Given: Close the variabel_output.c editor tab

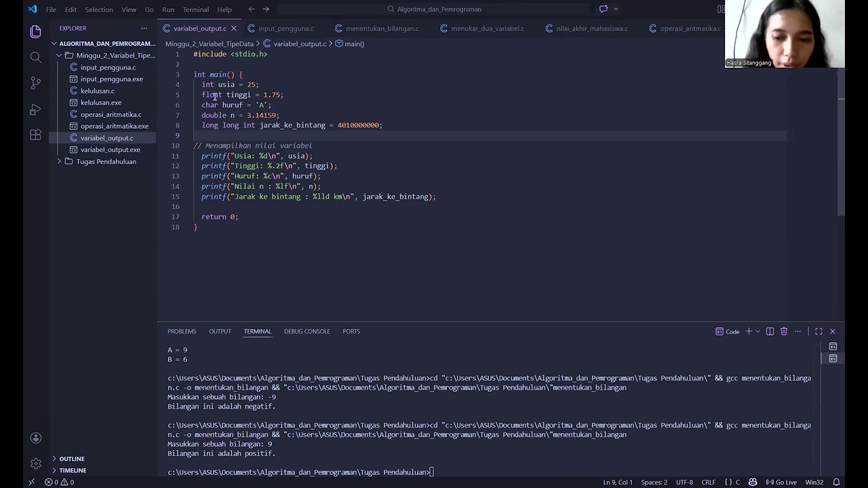Looking at the screenshot, I should pyautogui.click(x=233, y=28).
